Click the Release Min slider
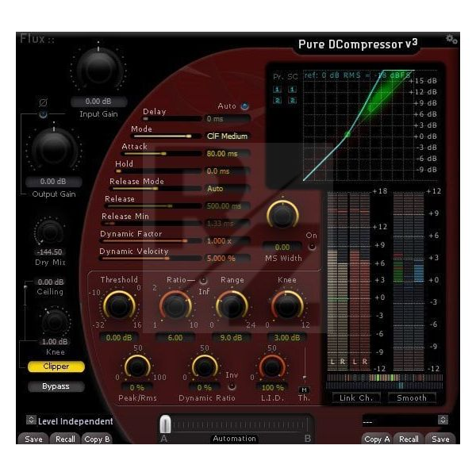 [x=152, y=224]
